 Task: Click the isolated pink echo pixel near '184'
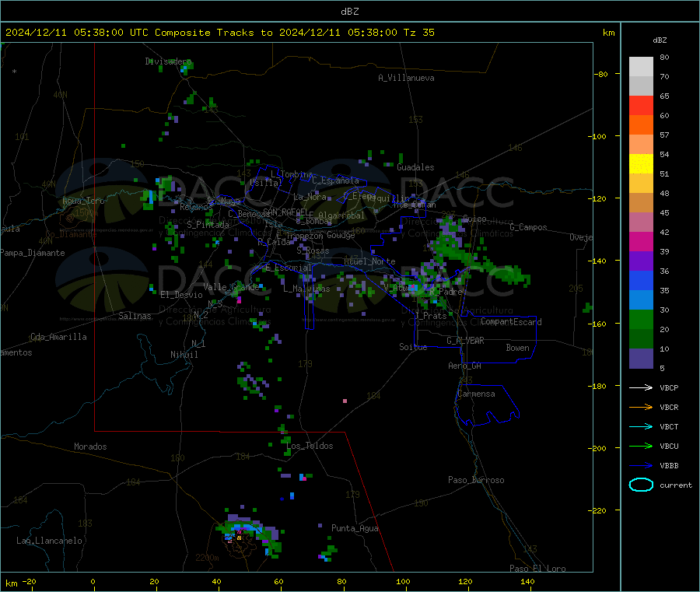[x=345, y=401]
